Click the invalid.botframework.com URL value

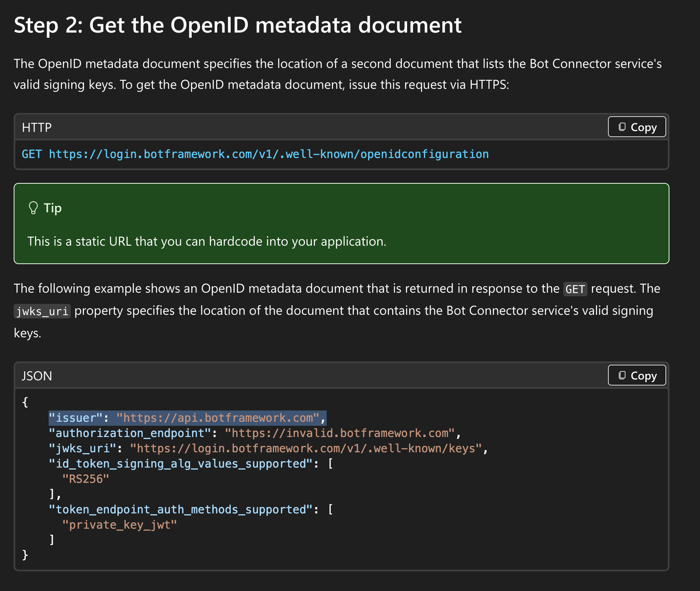(340, 433)
